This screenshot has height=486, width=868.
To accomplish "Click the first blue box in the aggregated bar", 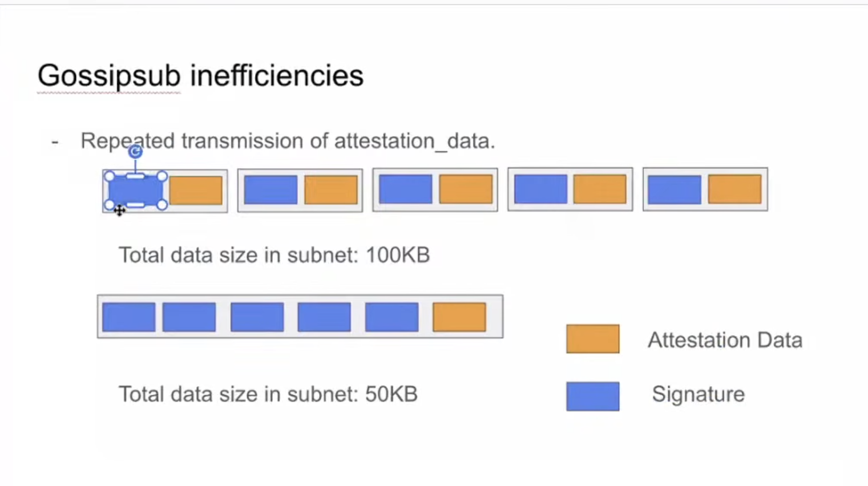I will (x=129, y=317).
